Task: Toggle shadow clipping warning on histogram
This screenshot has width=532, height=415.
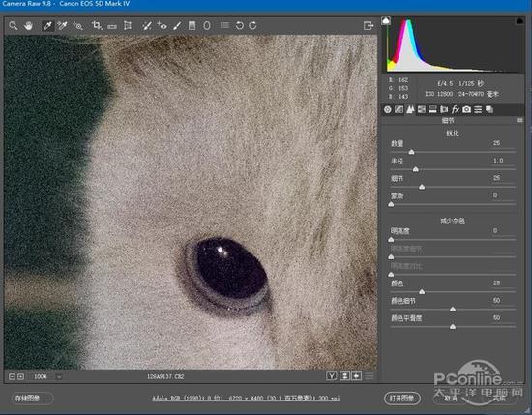Action: [386, 21]
